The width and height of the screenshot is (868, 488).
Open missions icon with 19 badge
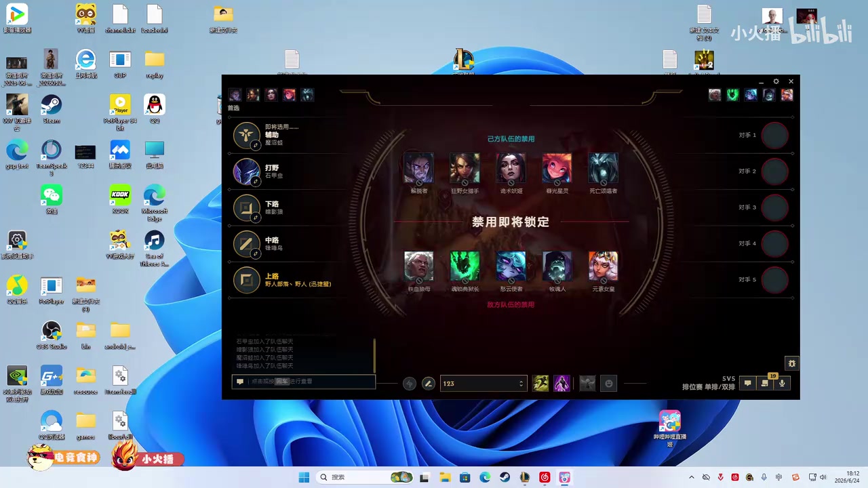pyautogui.click(x=765, y=384)
